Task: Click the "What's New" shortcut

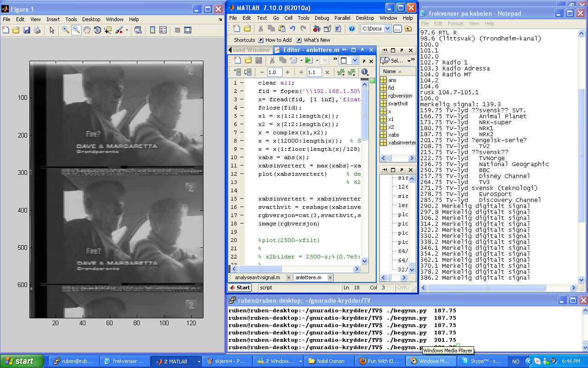Action: 313,40
